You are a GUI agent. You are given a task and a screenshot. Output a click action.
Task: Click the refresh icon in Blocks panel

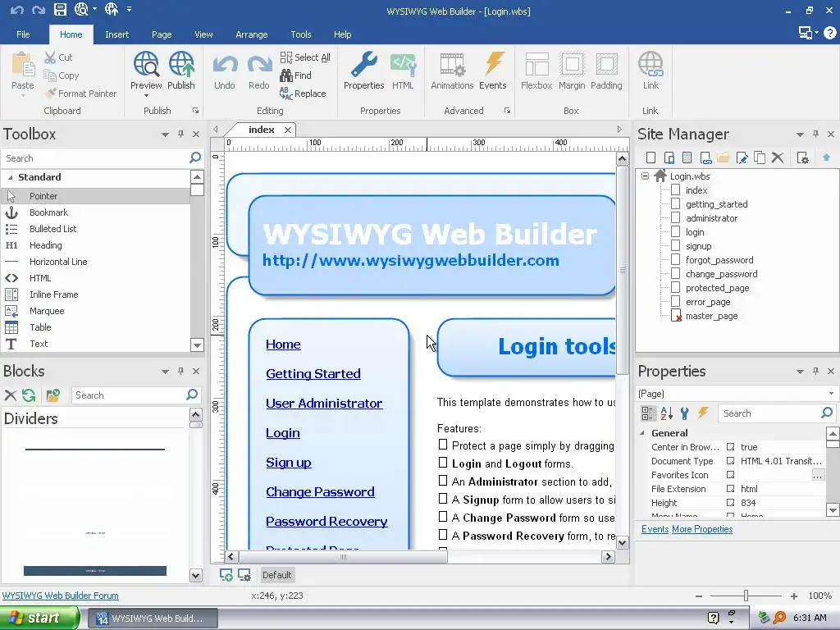[29, 395]
